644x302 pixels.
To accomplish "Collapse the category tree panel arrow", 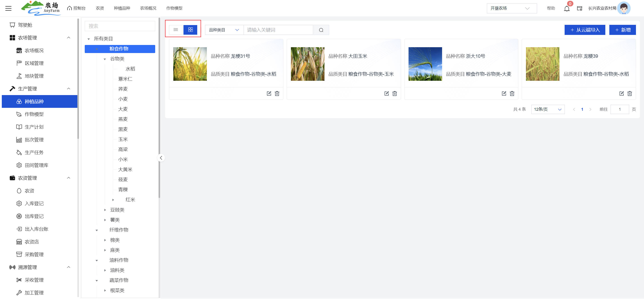I will 161,158.
